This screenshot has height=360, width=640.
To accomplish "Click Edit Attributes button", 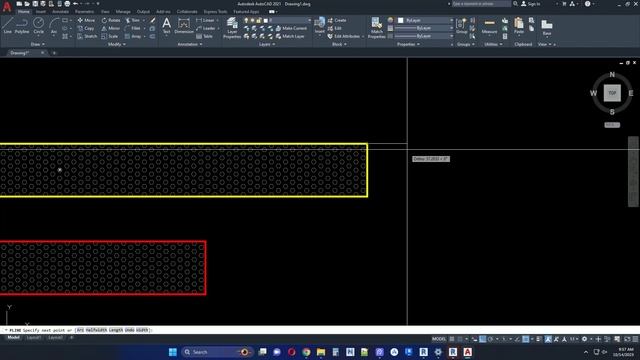I will coord(344,36).
